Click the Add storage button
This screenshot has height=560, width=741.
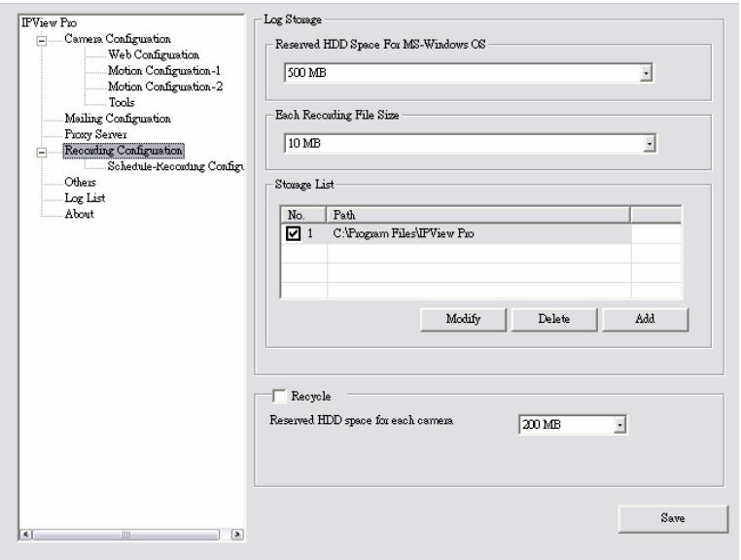pyautogui.click(x=645, y=320)
